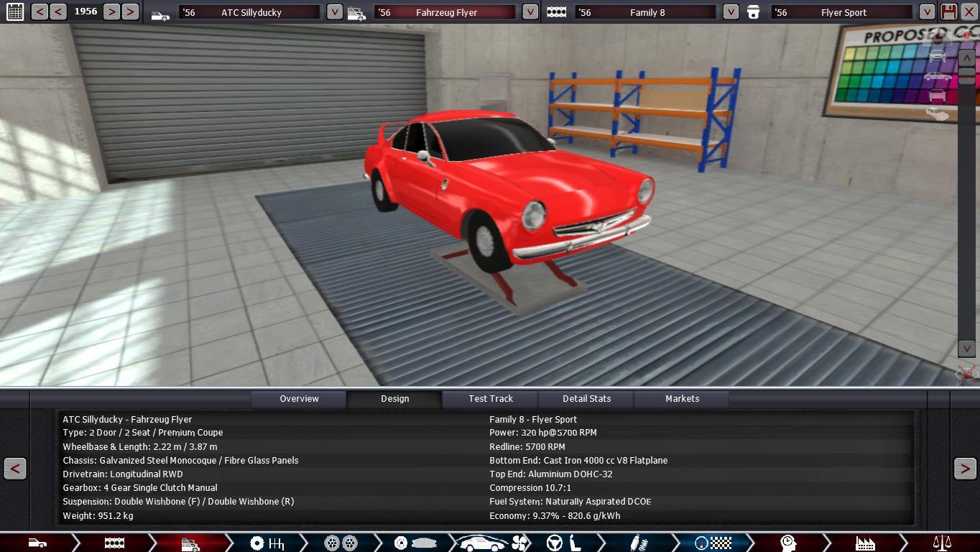The image size is (980, 552).
Task: Save the design with the floppy disk icon
Action: coord(949,11)
